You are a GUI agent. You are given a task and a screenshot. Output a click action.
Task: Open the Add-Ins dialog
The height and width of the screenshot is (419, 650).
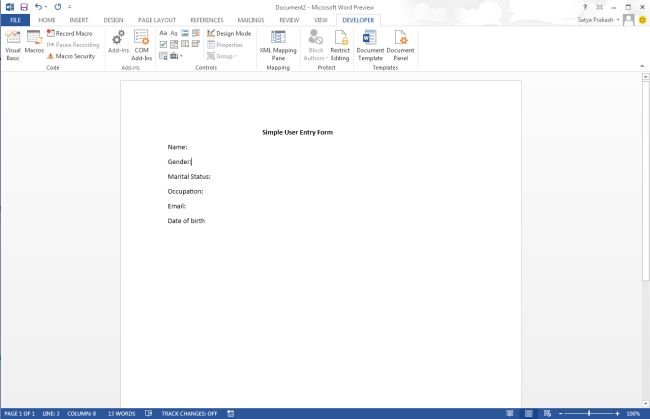pyautogui.click(x=119, y=42)
